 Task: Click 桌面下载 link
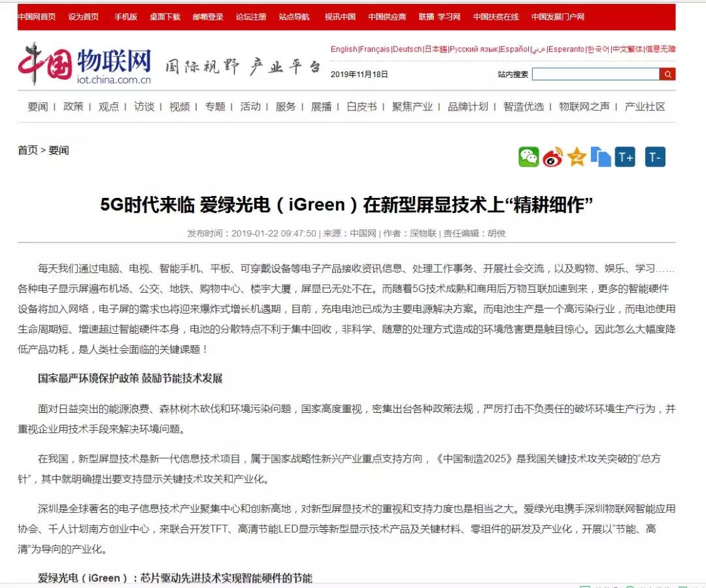click(x=165, y=16)
